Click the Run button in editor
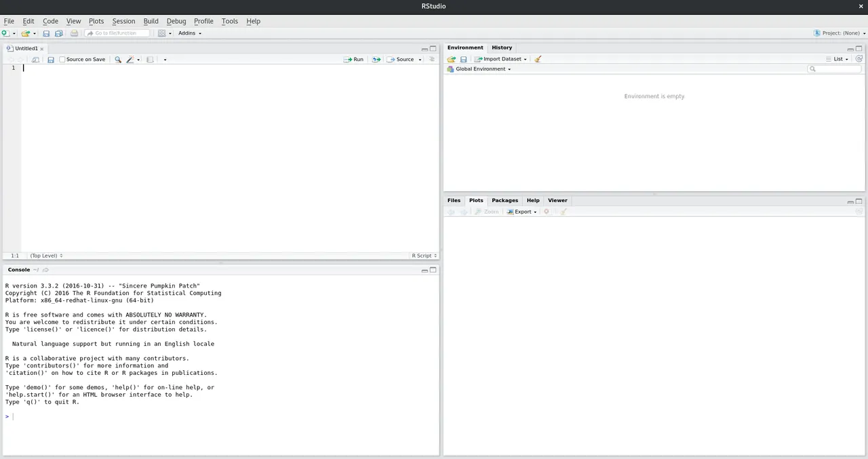The width and height of the screenshot is (868, 459). coord(353,60)
